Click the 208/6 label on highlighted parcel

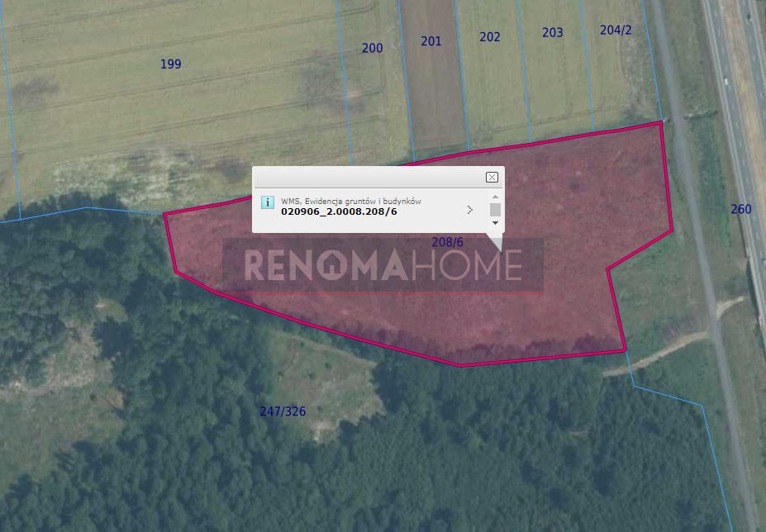448,242
